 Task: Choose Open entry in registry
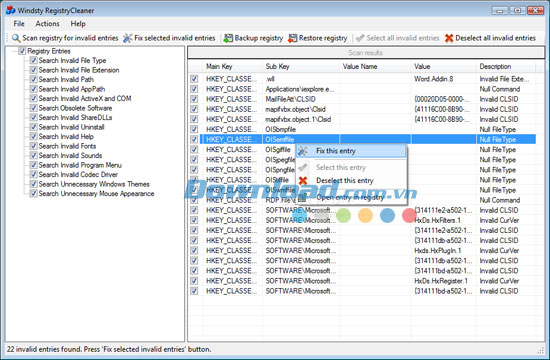(351, 197)
